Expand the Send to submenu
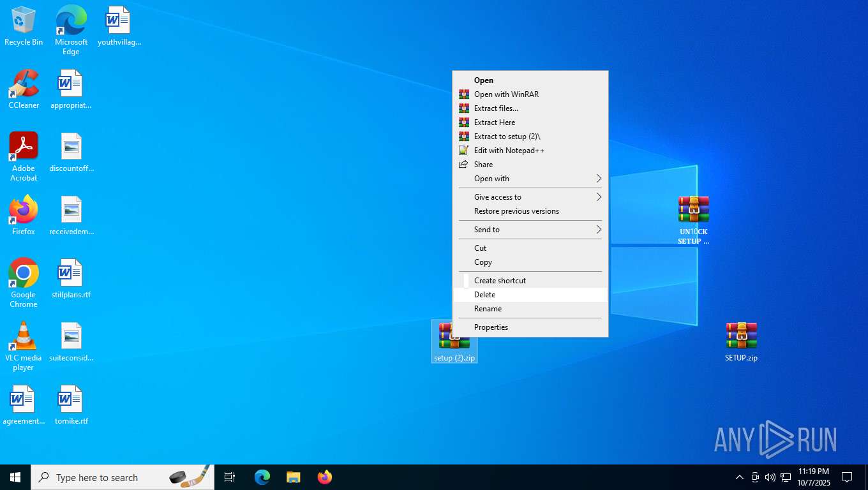Image resolution: width=868 pixels, height=490 pixels. tap(530, 230)
